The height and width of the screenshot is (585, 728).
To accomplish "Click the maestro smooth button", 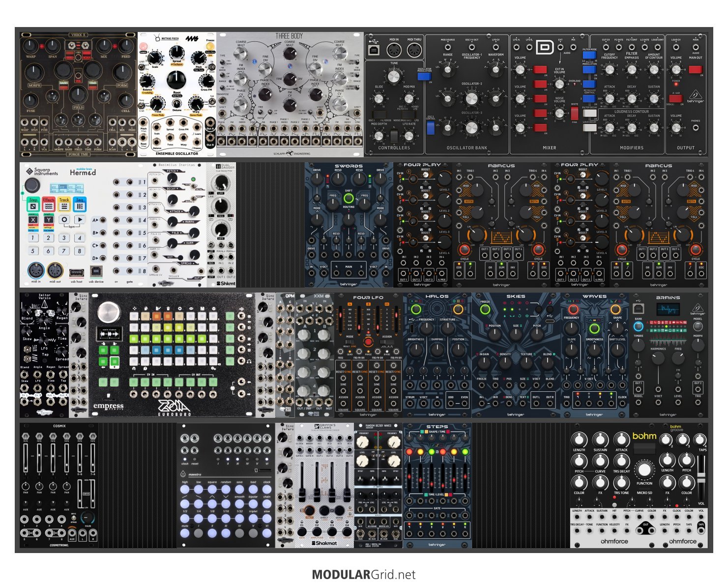I will point(239,504).
